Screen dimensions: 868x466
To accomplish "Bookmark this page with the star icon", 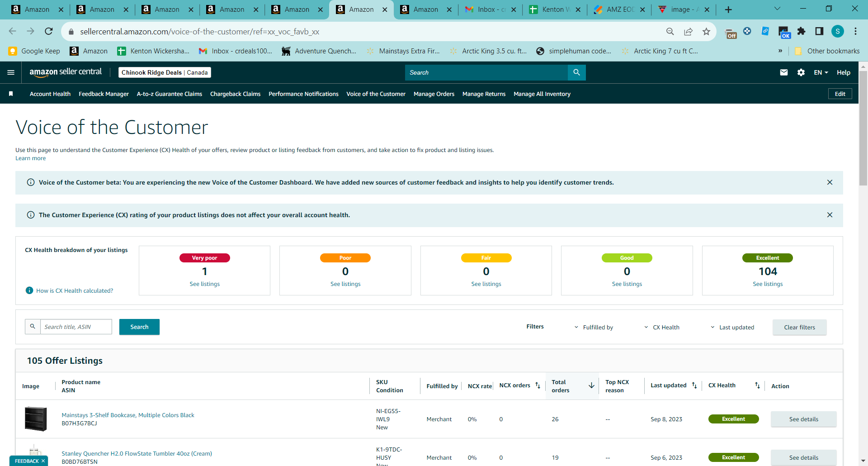I will (x=706, y=31).
